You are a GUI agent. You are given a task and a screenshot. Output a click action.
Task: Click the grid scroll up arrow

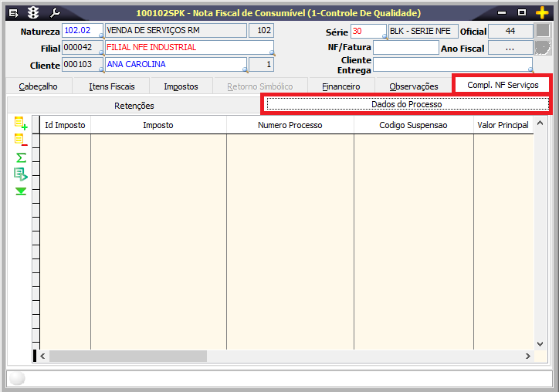click(x=540, y=123)
